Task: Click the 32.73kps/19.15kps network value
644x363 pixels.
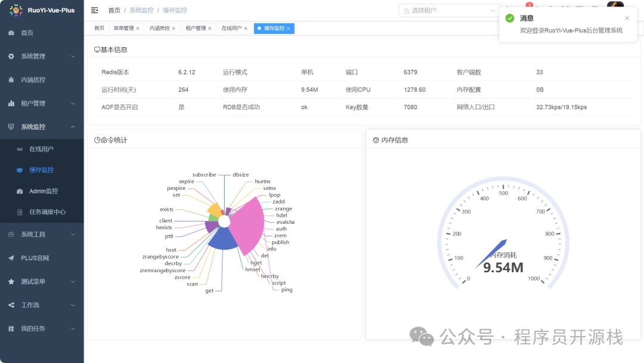Action: pos(562,107)
